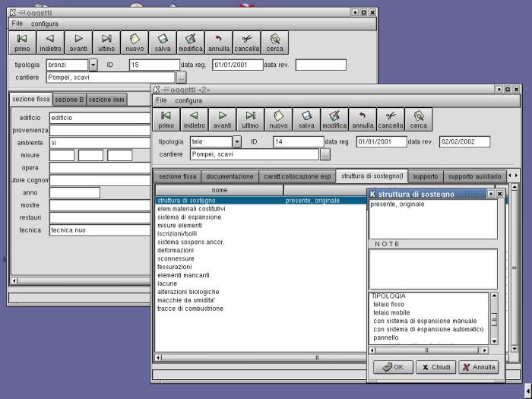This screenshot has width=532, height=399.
Task: Jump to last record with 'ultimo' in oggetti <2>
Action: 250,119
